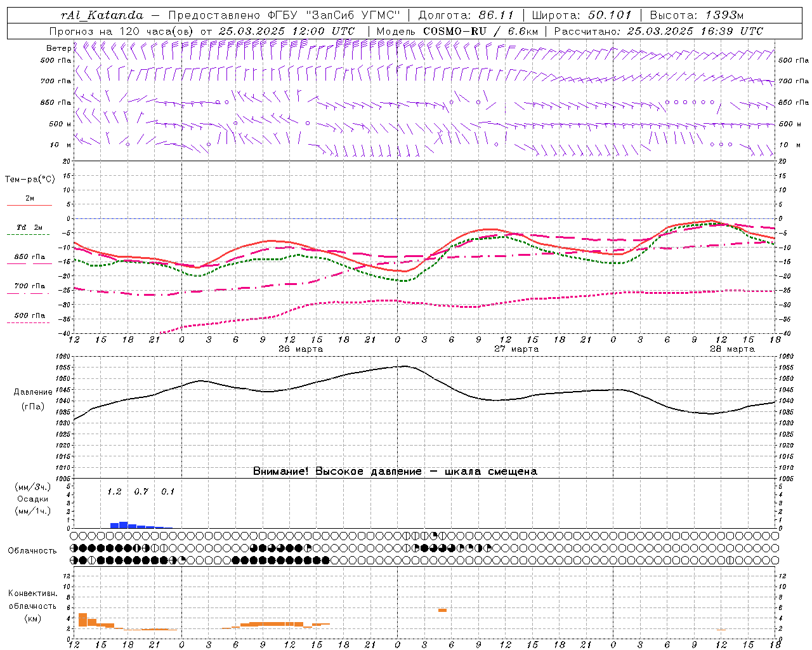The width and height of the screenshot is (812, 650).
Task: Click the tallest orange convective bar at forecast start
Action: click(x=82, y=620)
